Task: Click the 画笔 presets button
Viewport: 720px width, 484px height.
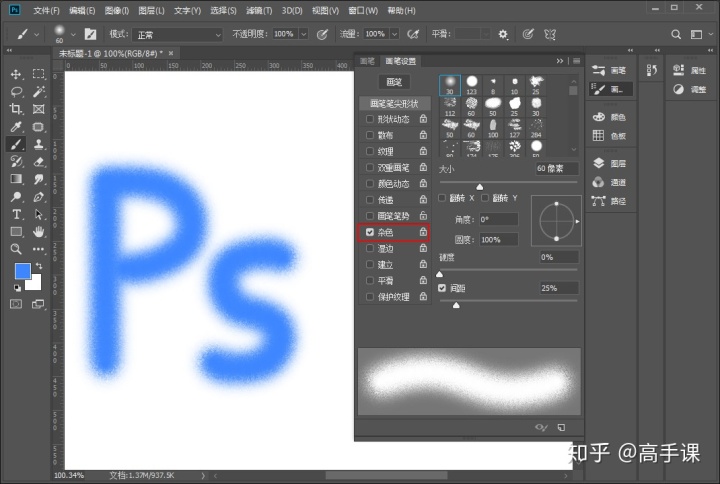Action: [x=394, y=82]
